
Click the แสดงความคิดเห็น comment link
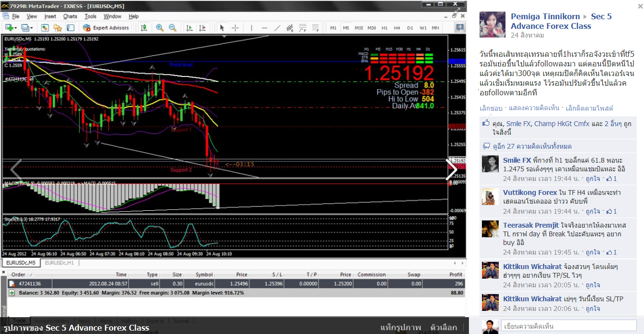[534, 108]
